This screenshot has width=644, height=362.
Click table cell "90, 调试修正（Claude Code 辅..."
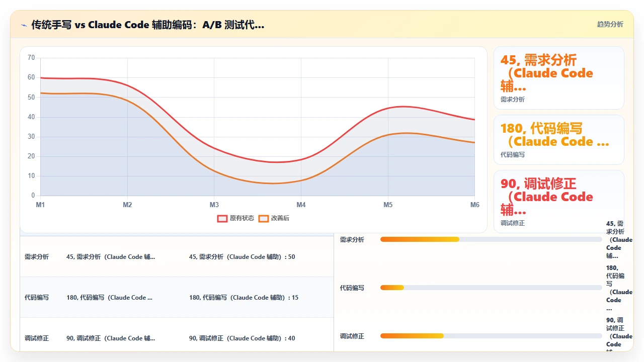[111, 338]
